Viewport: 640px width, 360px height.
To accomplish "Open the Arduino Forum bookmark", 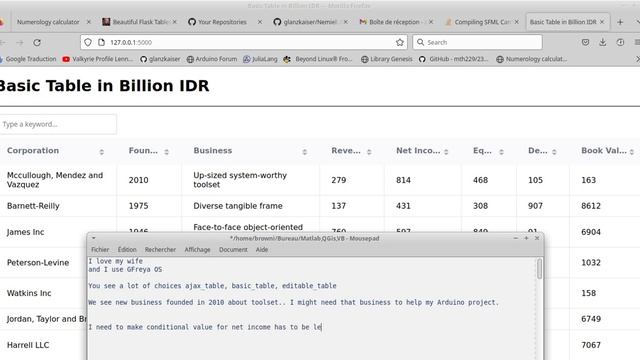I will 212,59.
